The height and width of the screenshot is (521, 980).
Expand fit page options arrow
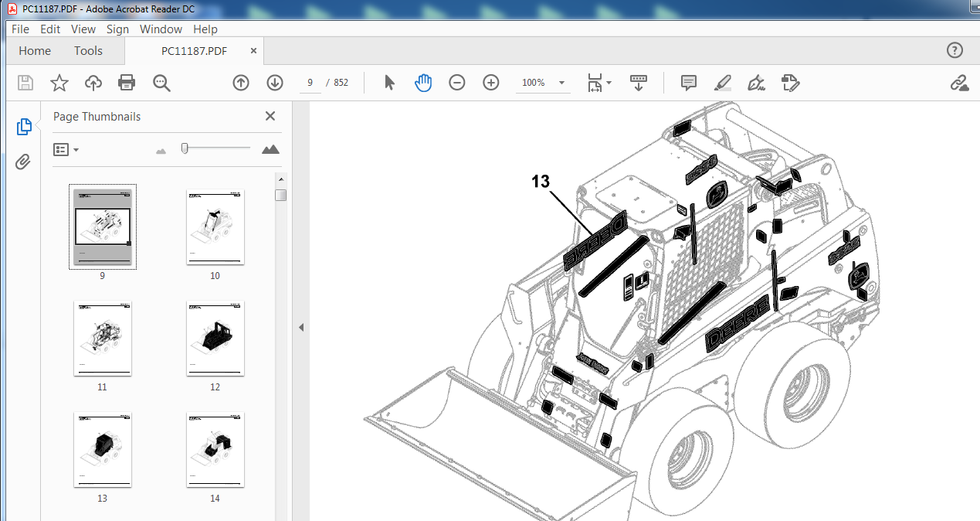pos(609,83)
